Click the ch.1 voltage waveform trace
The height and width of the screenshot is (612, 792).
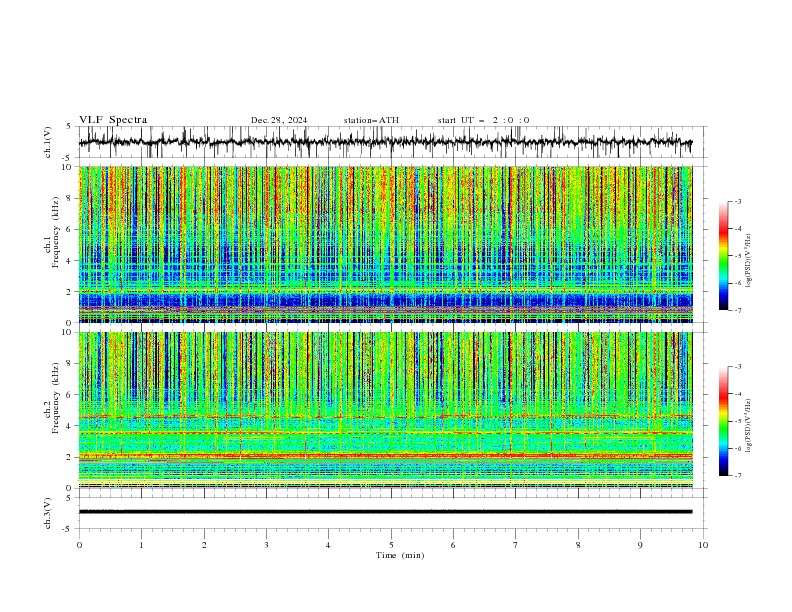pyautogui.click(x=385, y=142)
